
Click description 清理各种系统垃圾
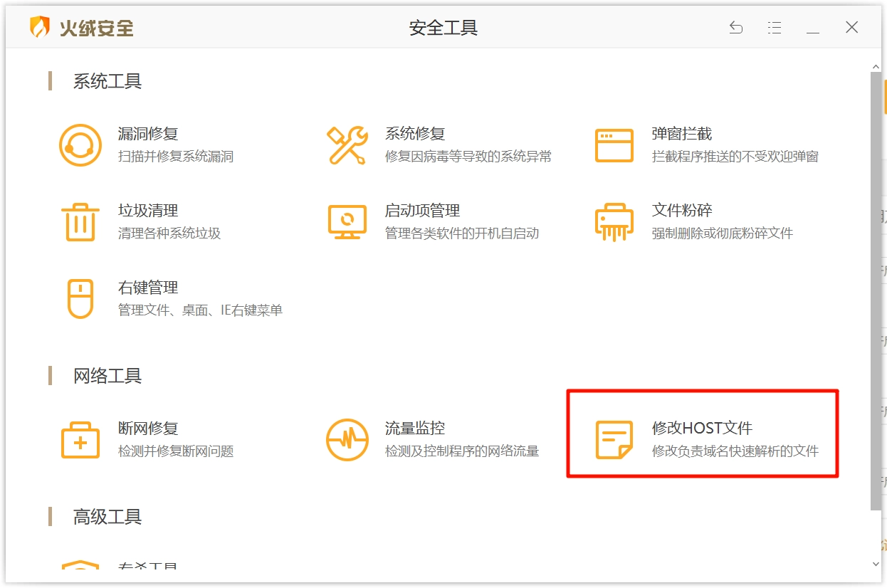169,233
